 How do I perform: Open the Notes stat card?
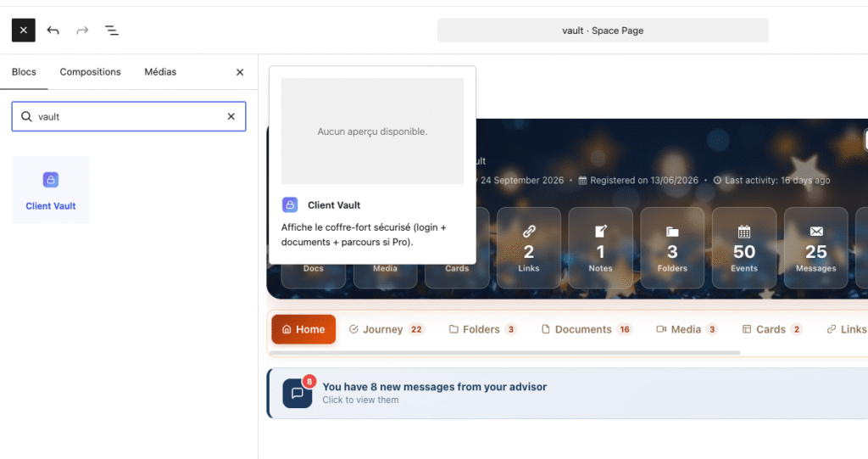pyautogui.click(x=601, y=248)
